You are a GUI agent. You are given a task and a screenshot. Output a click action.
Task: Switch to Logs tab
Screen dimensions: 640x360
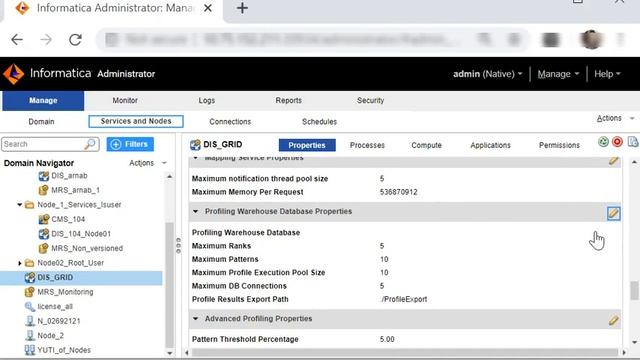(x=207, y=100)
